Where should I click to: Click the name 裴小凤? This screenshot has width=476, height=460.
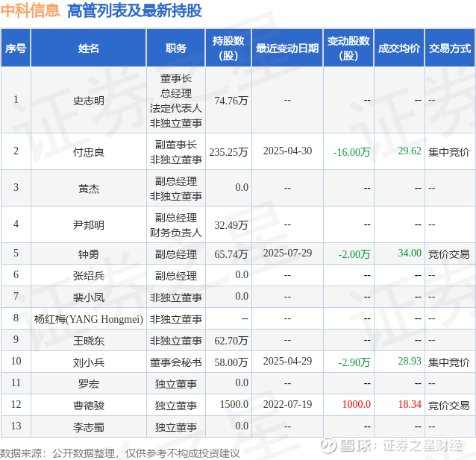pos(88,297)
